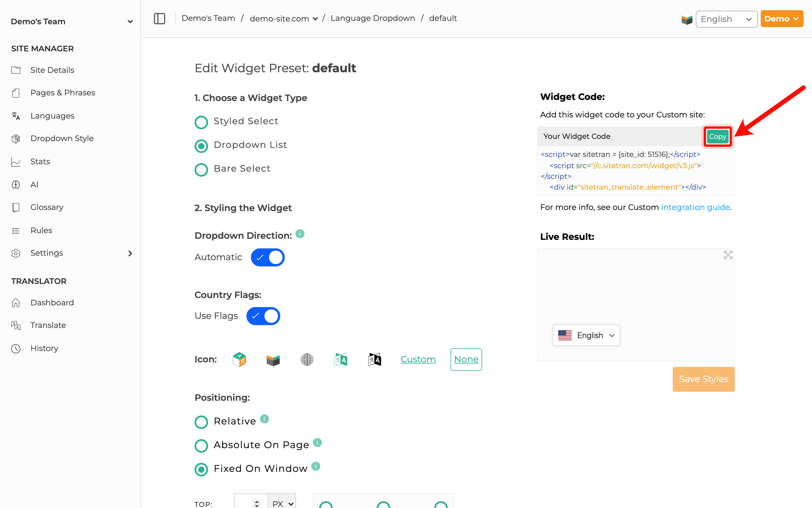The width and height of the screenshot is (812, 508).
Task: Click the Site Details folder icon
Action: click(16, 70)
